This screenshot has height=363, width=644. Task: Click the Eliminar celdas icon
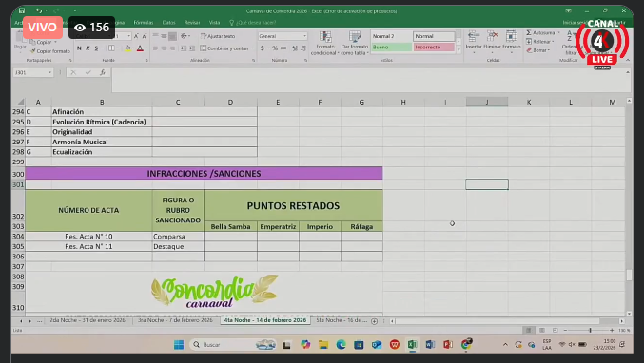click(x=492, y=36)
